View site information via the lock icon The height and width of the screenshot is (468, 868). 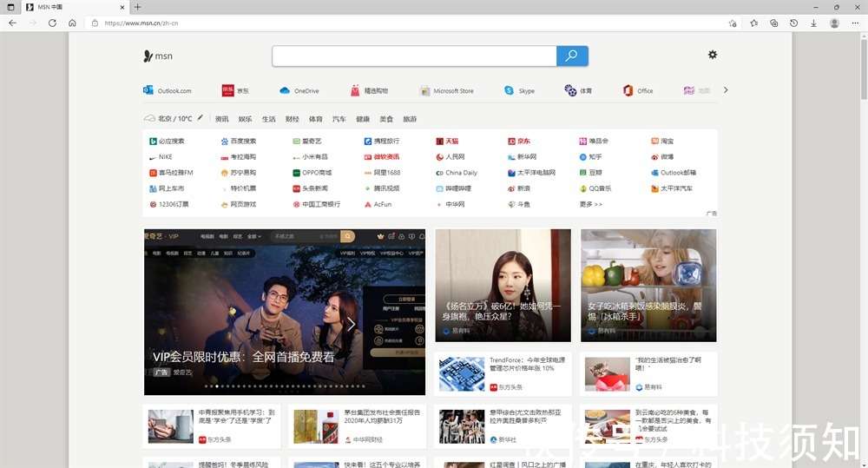point(95,23)
